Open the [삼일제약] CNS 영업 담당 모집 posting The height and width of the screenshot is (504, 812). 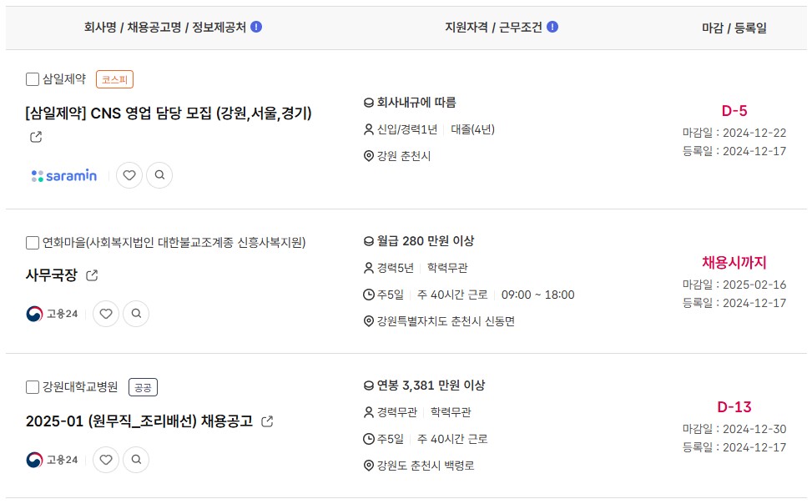[169, 113]
